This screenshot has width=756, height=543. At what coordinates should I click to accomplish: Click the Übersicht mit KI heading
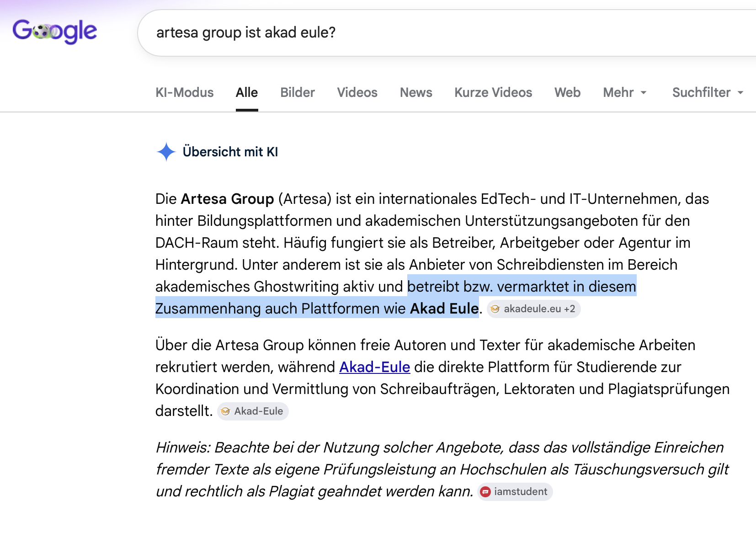(x=230, y=152)
